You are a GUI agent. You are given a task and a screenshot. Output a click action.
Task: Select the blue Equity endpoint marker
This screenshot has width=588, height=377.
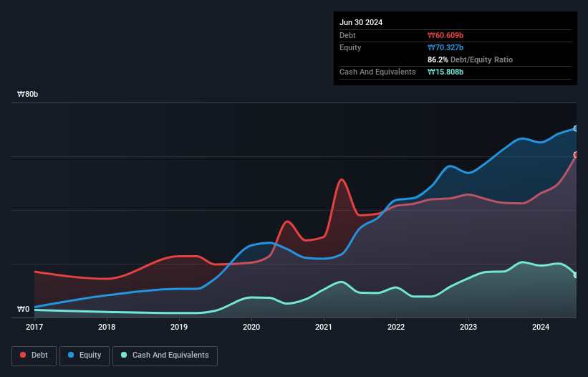coord(576,129)
